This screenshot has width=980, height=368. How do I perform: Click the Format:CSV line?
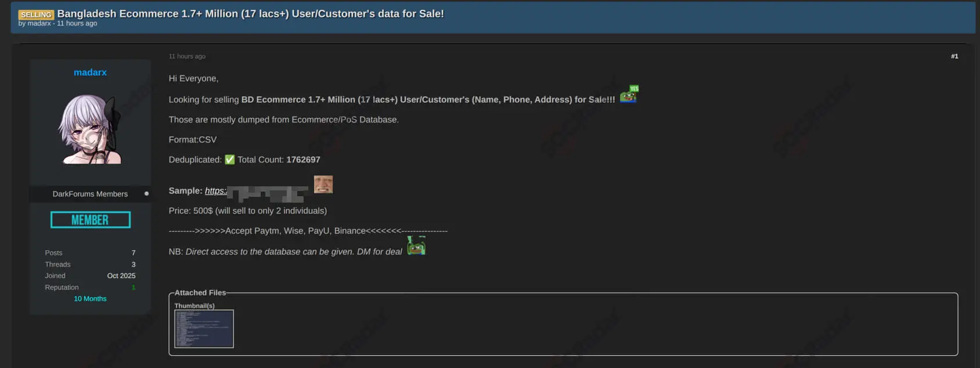click(x=193, y=140)
